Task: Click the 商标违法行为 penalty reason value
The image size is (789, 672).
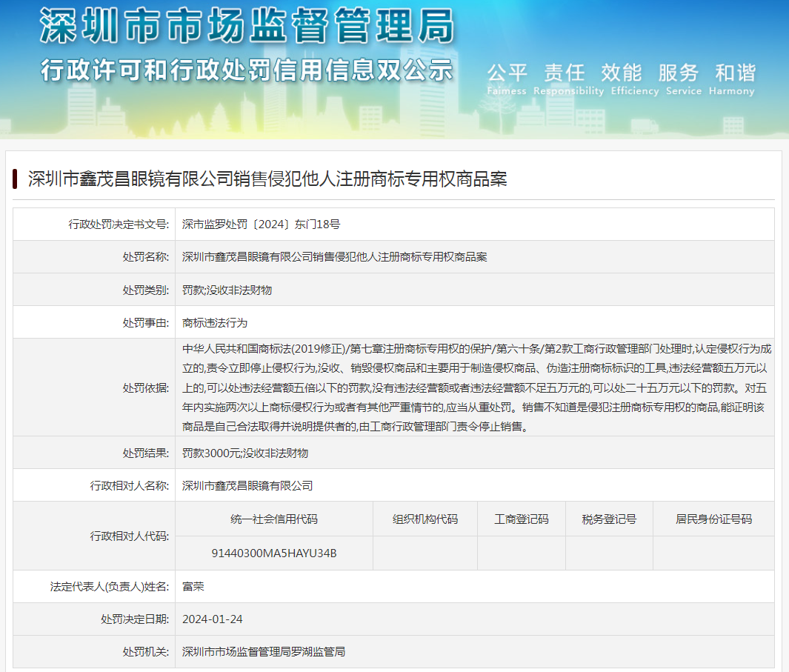Action: pyautogui.click(x=215, y=322)
